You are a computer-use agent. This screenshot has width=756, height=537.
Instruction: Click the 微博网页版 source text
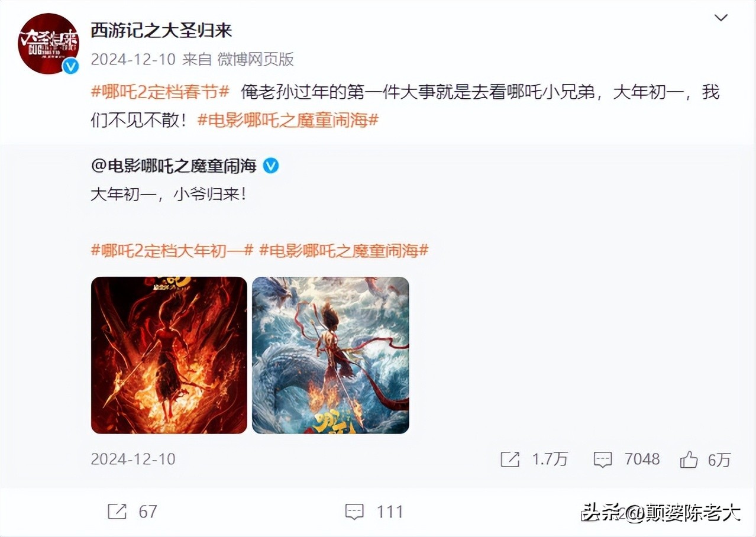[256, 59]
